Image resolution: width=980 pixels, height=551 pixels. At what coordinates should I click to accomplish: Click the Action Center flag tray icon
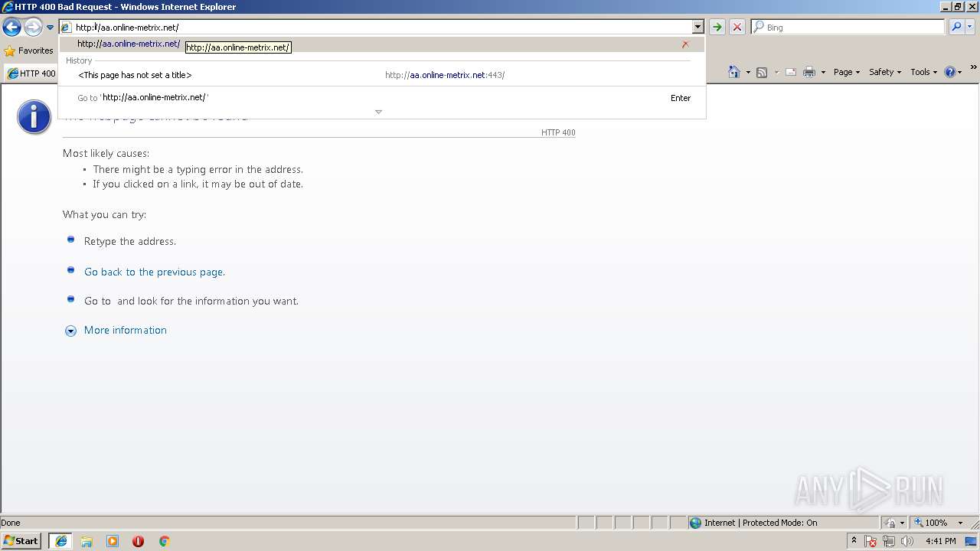871,541
